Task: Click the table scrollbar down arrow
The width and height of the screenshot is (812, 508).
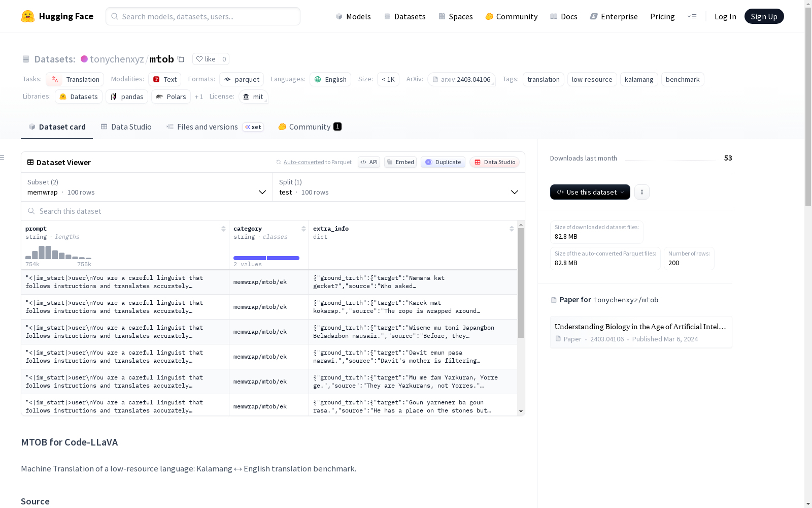Action: [x=521, y=411]
